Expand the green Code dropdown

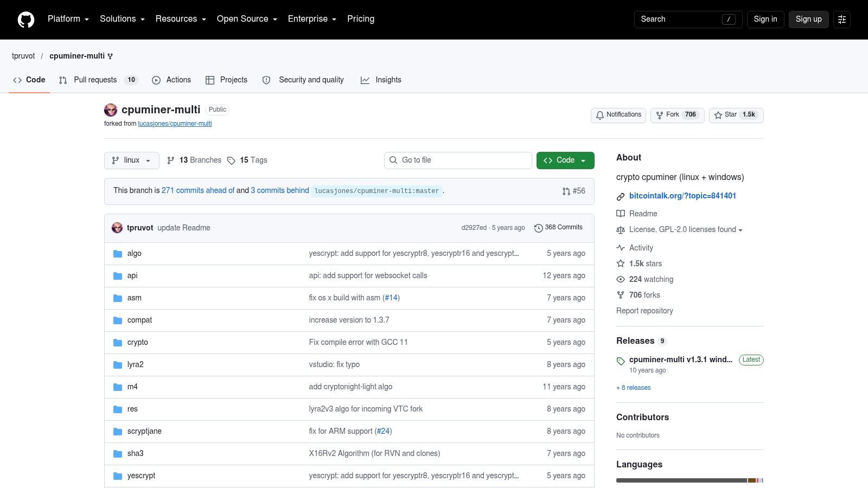pos(565,160)
